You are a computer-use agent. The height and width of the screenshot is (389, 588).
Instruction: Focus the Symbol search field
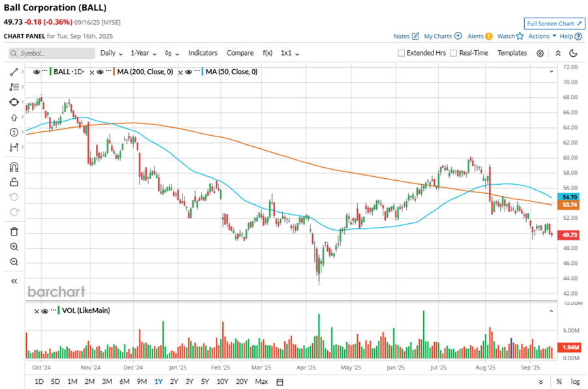pos(52,54)
